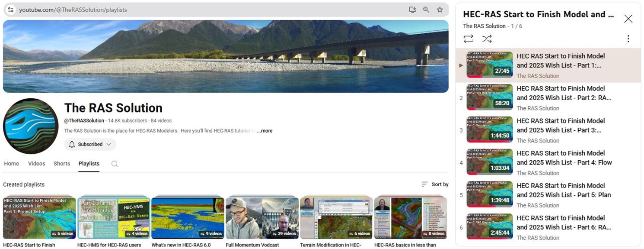
Task: Toggle loop playlist icon
Action: (469, 39)
